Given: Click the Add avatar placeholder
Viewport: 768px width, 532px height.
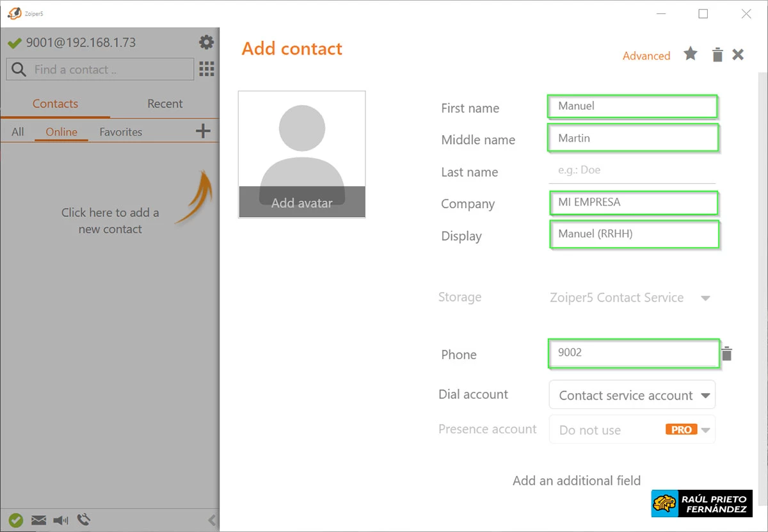Looking at the screenshot, I should 301,202.
